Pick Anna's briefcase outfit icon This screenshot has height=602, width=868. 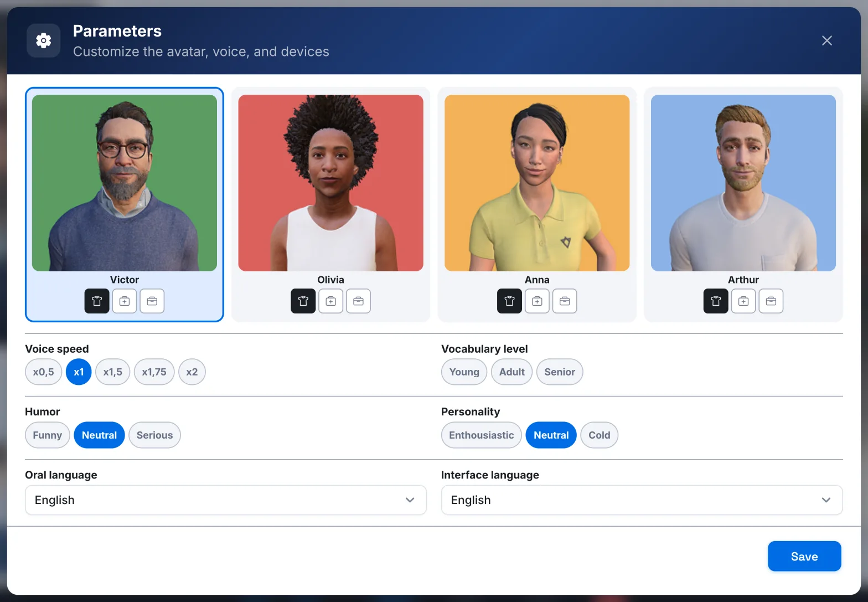tap(565, 301)
